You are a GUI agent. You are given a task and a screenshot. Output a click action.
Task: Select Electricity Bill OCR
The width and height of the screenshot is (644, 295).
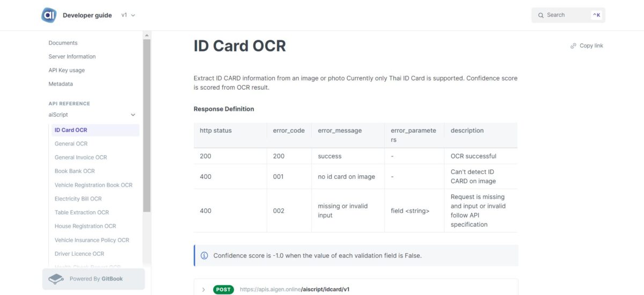click(x=78, y=199)
